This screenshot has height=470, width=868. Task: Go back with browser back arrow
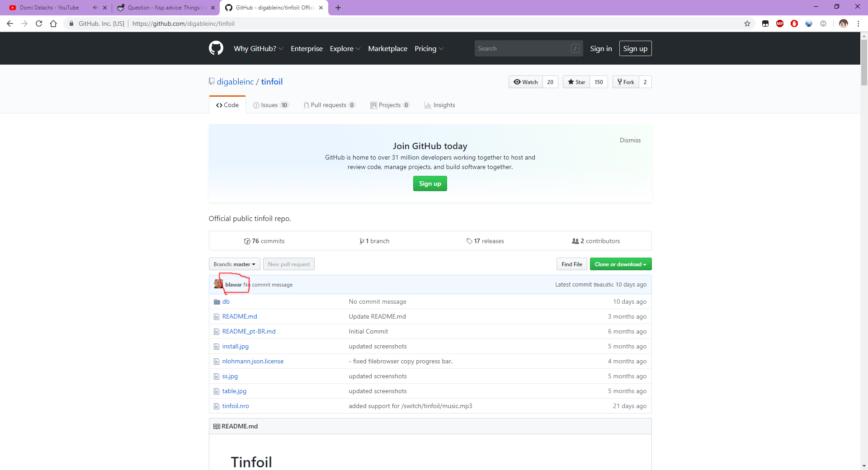[x=10, y=23]
